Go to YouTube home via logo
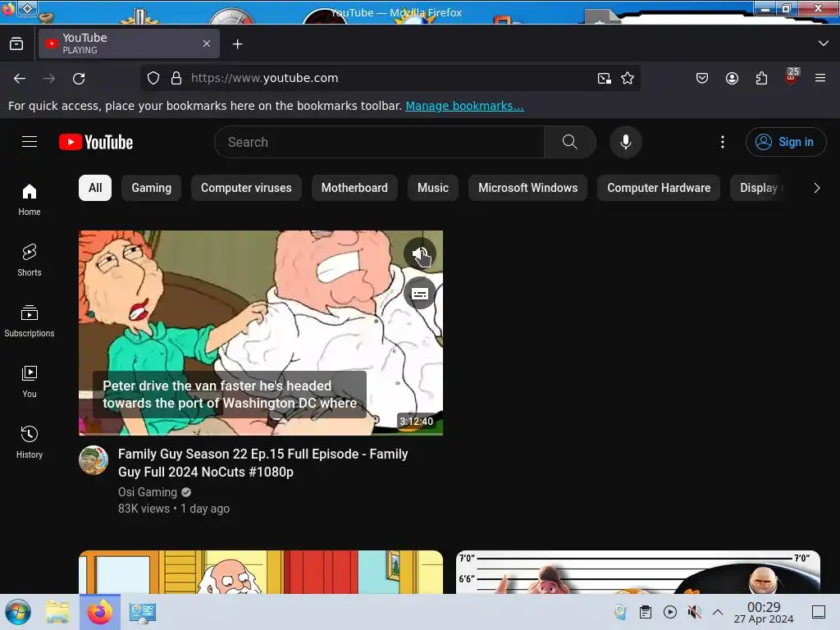Screen dimensions: 840x630 pos(96,142)
